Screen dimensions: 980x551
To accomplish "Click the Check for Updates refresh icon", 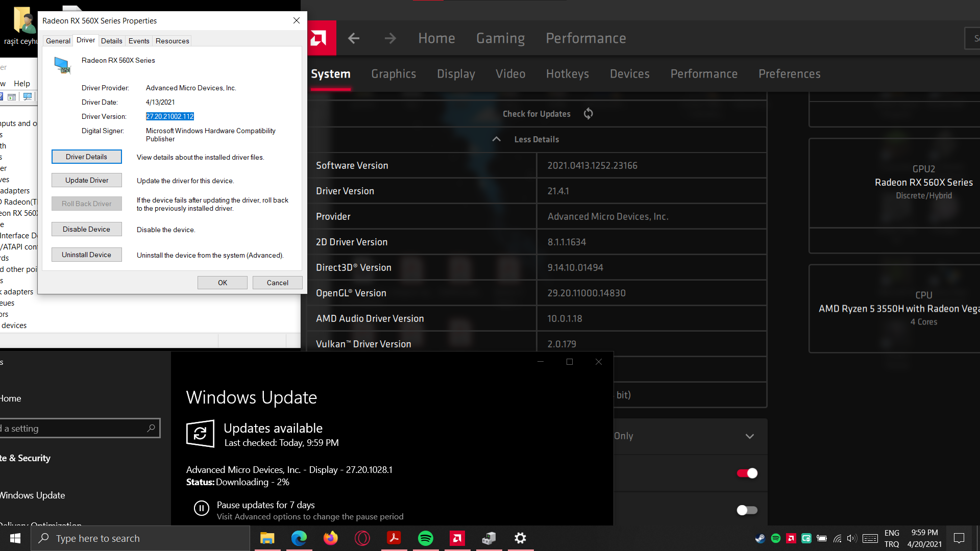I will coord(588,114).
